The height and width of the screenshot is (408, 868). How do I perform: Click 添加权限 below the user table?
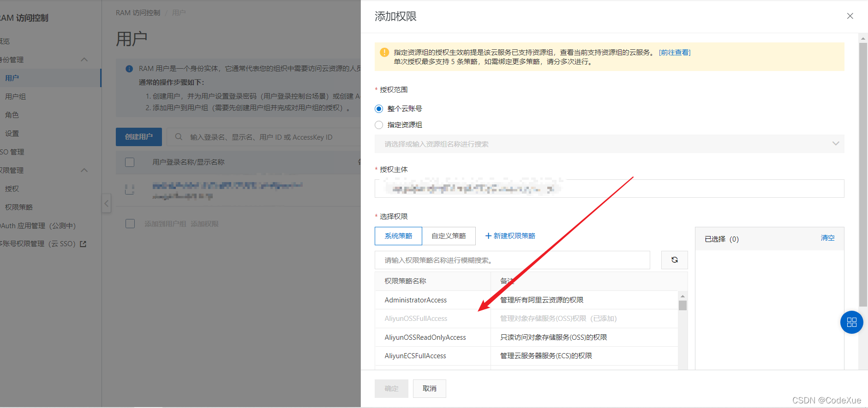[204, 224]
